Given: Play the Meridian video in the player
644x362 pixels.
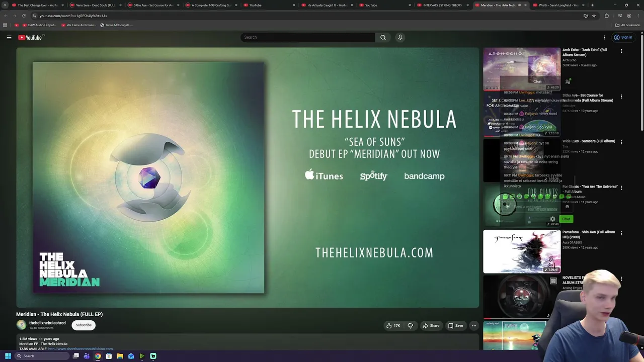Looking at the screenshot, I should click(x=248, y=177).
